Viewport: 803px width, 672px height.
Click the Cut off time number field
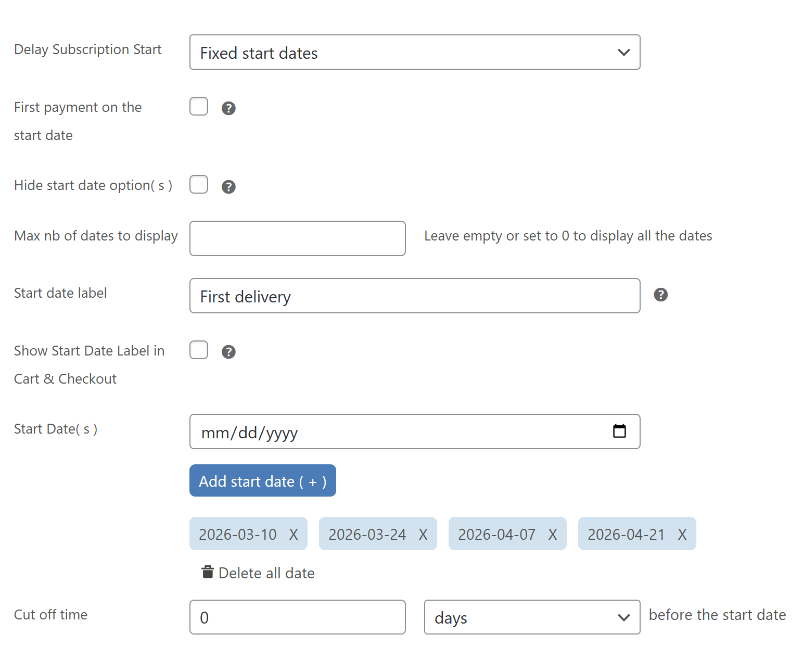point(297,617)
